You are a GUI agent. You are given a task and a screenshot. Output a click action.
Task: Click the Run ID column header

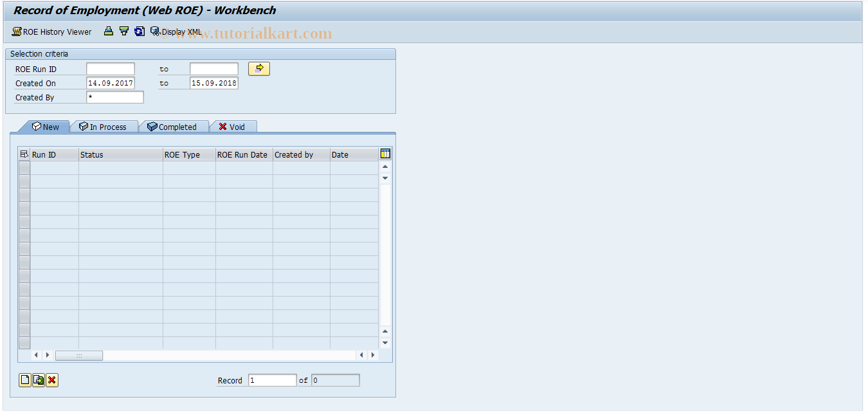pos(55,154)
